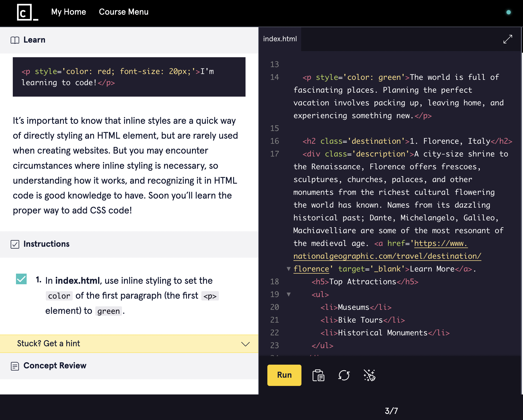Click the Instructions checkbox icon
The width and height of the screenshot is (523, 420).
[15, 244]
